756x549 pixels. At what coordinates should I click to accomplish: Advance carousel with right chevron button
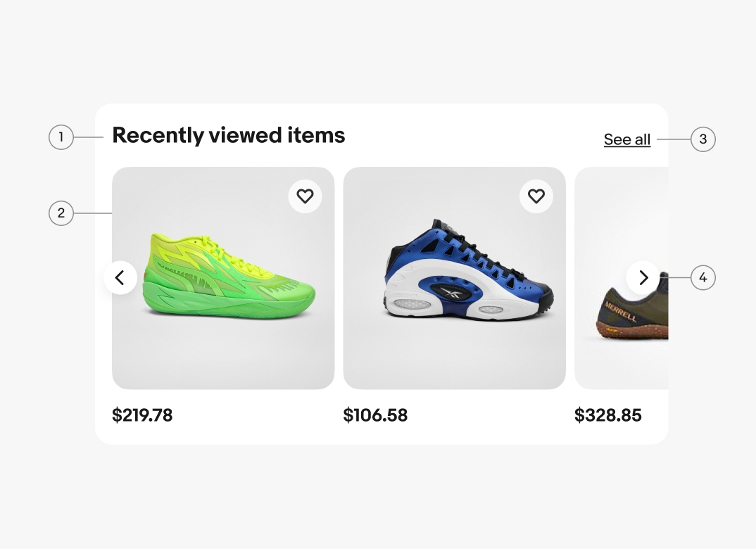643,278
